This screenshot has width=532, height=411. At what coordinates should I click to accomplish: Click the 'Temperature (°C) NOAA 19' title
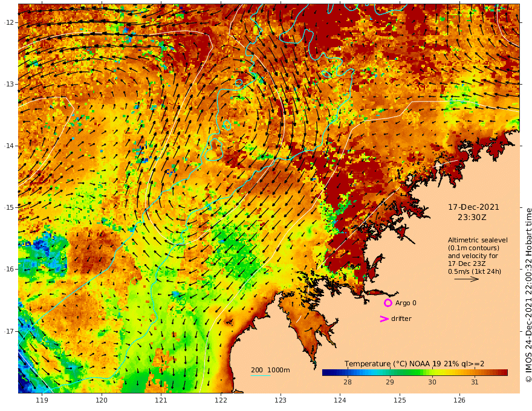pyautogui.click(x=393, y=364)
